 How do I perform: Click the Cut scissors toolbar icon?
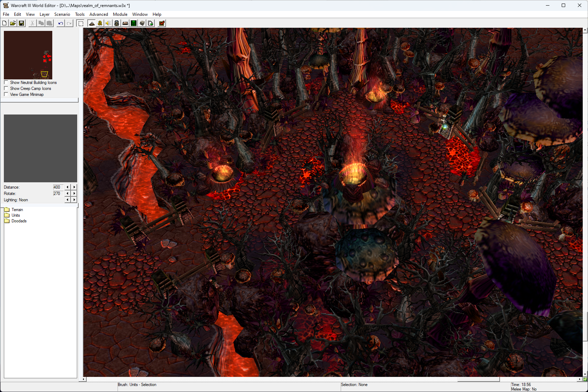coord(32,23)
